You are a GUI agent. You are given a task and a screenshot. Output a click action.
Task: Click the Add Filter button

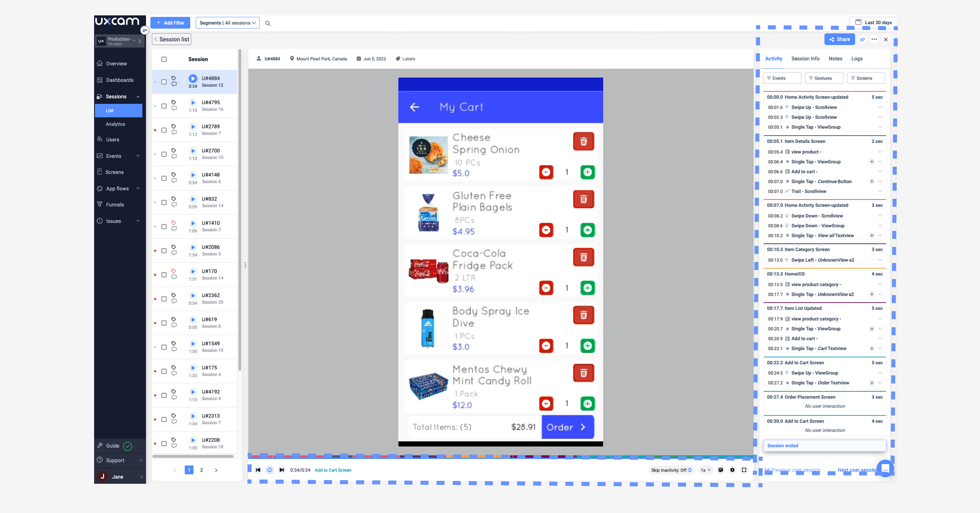pos(170,23)
